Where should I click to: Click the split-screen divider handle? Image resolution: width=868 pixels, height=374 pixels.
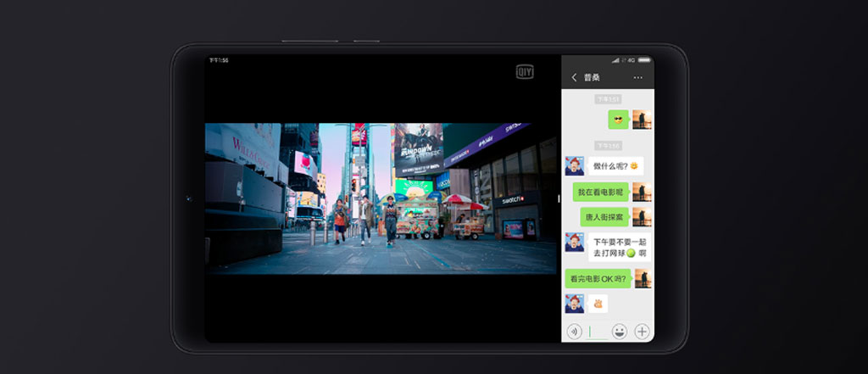(559, 198)
